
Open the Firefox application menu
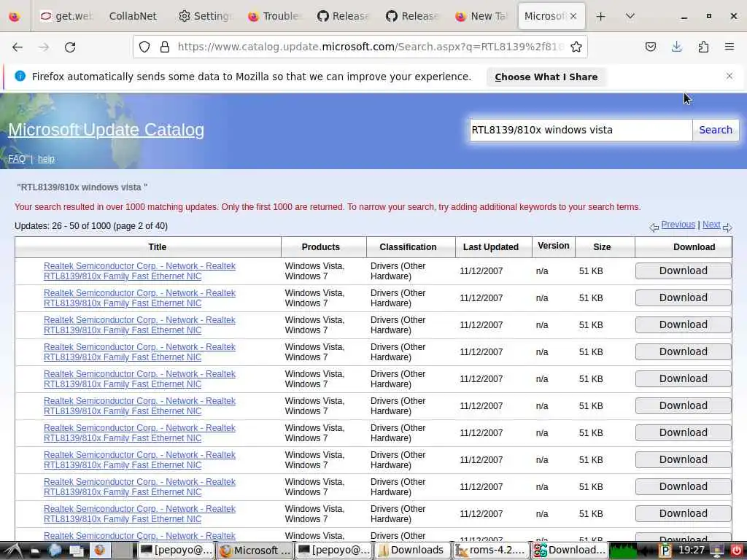point(729,47)
